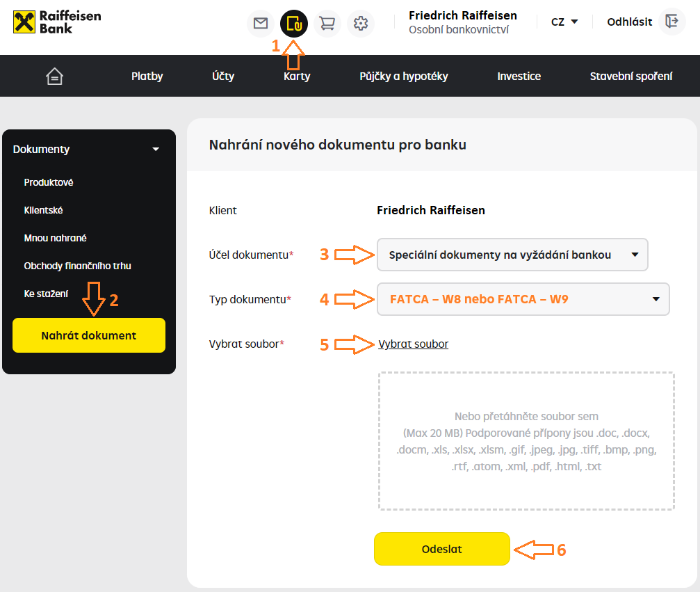Open the messages envelope icon
This screenshot has height=592, width=700.
pyautogui.click(x=260, y=23)
